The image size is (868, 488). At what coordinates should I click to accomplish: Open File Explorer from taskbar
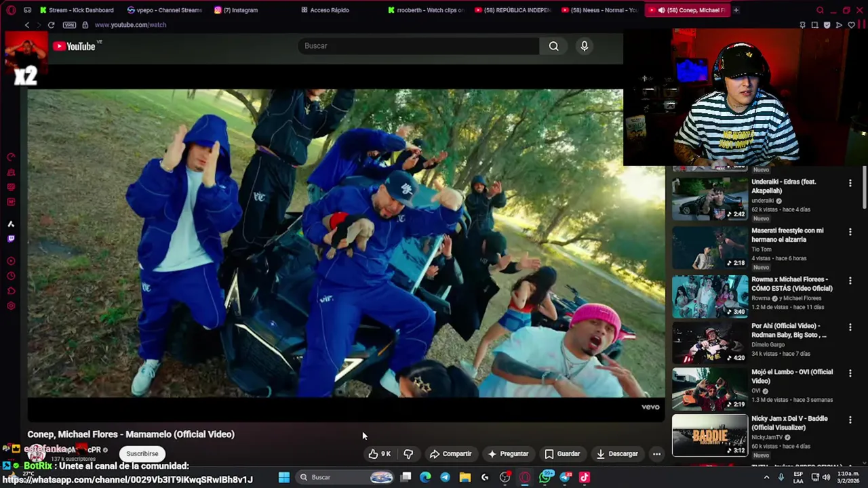pos(465,477)
